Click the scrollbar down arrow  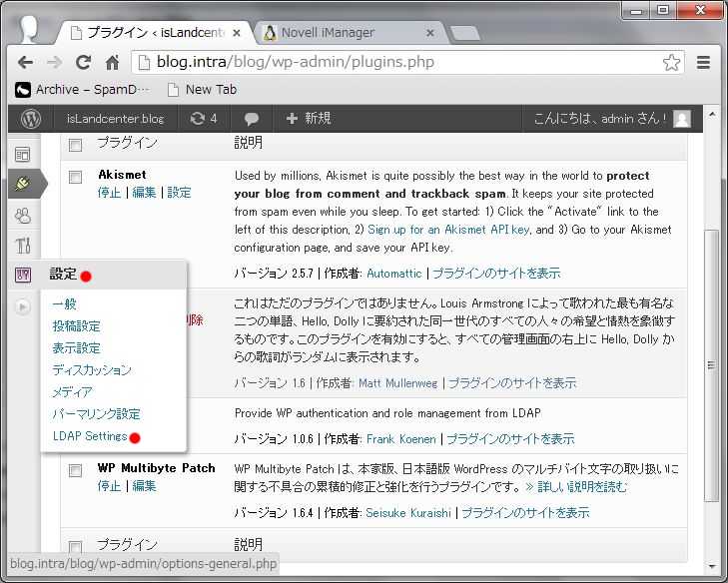pos(711,566)
